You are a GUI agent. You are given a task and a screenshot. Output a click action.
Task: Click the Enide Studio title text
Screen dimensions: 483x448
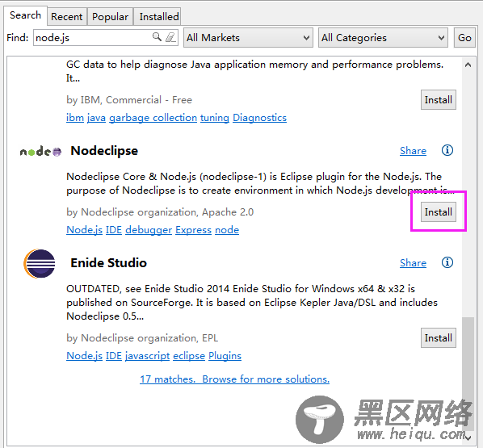point(109,263)
